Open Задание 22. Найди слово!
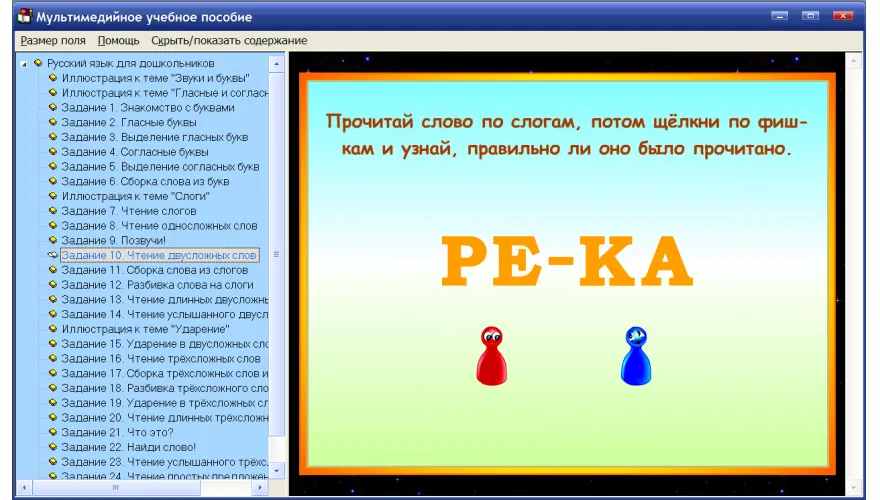Screen dimensions: 880x500 coord(128,447)
